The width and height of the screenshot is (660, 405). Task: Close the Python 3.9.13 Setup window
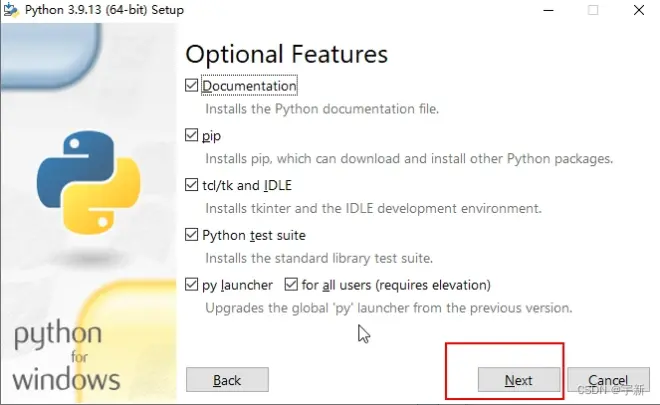[639, 10]
